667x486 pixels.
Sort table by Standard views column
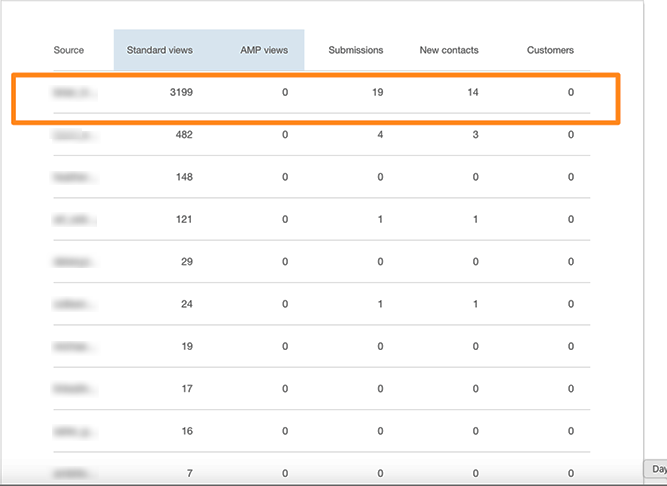click(x=159, y=50)
